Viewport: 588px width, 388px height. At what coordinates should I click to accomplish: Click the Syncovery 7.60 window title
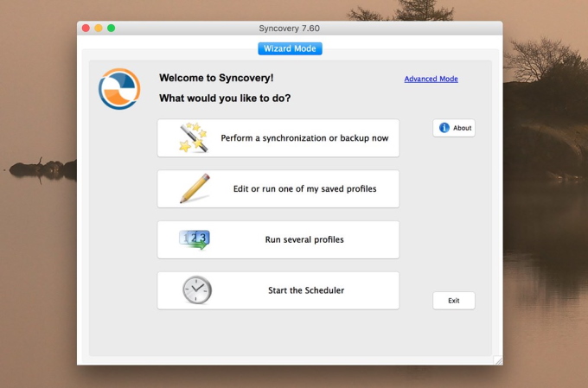click(289, 29)
